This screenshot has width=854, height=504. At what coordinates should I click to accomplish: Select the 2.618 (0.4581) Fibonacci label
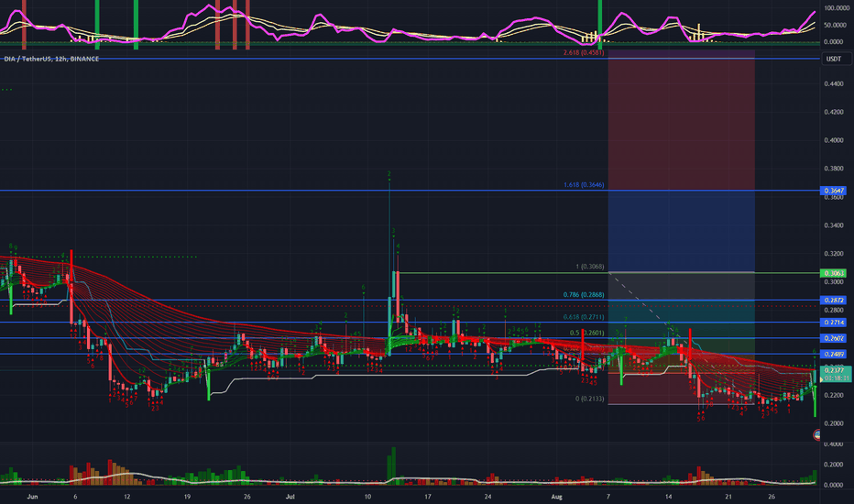click(x=584, y=53)
